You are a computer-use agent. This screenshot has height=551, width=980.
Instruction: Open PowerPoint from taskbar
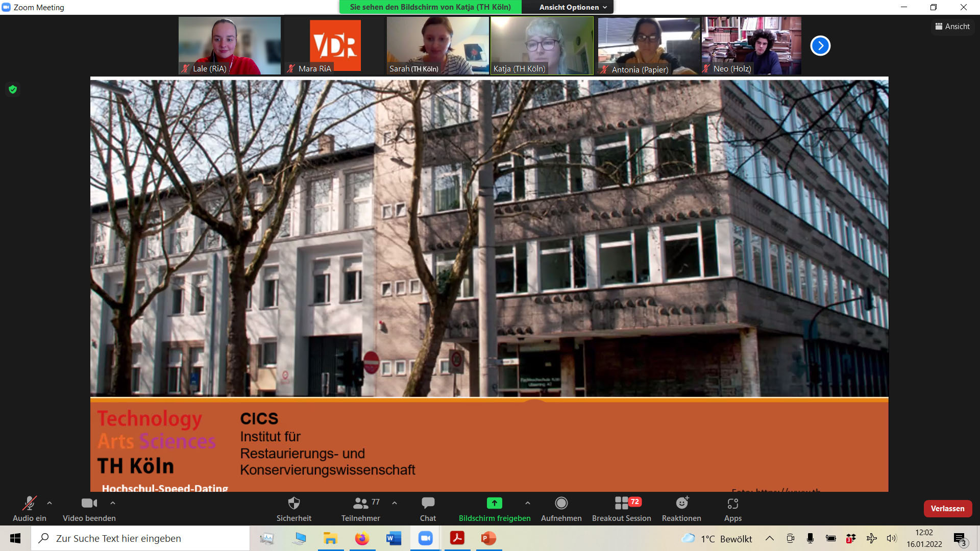tap(488, 538)
